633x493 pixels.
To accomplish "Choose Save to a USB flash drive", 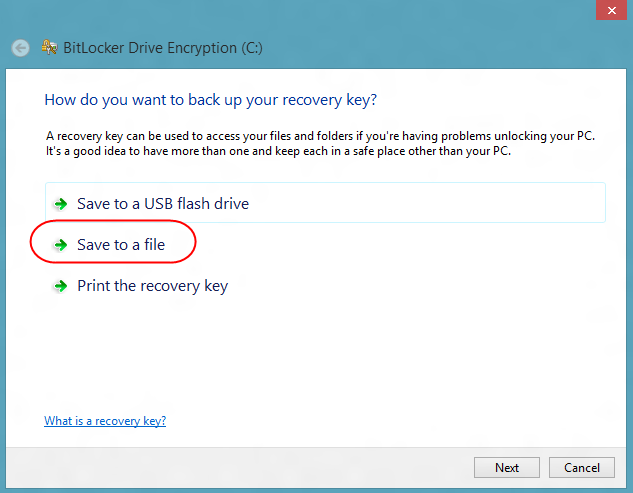I will [x=163, y=204].
